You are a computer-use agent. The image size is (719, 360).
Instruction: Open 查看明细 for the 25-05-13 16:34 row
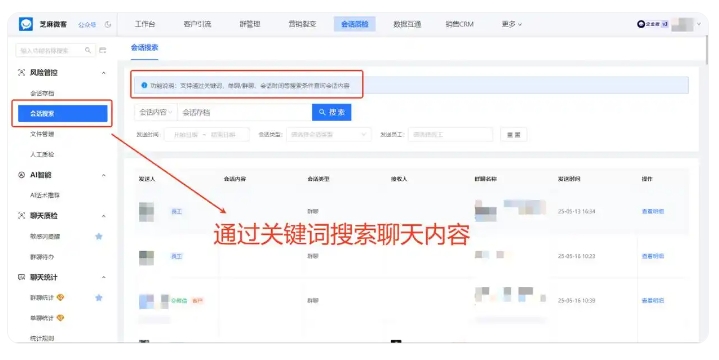653,211
